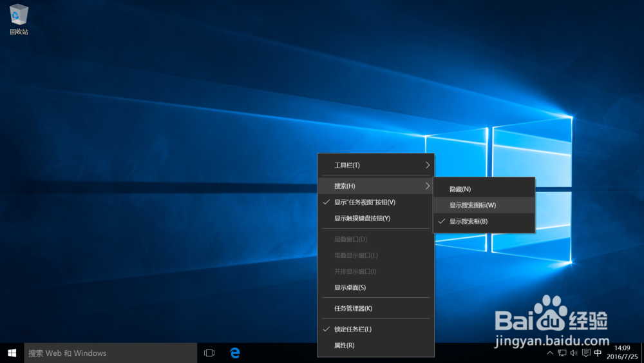Select 显示触摸键盘按钮(Y) menu entry
Viewport: 644px width, 363px height.
(376, 219)
